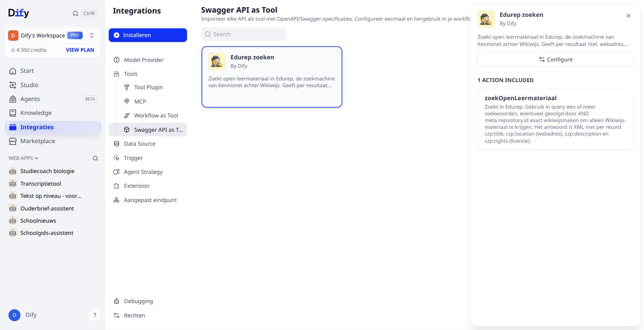The height and width of the screenshot is (330, 644).
Task: Open the Agents section
Action: click(x=53, y=99)
